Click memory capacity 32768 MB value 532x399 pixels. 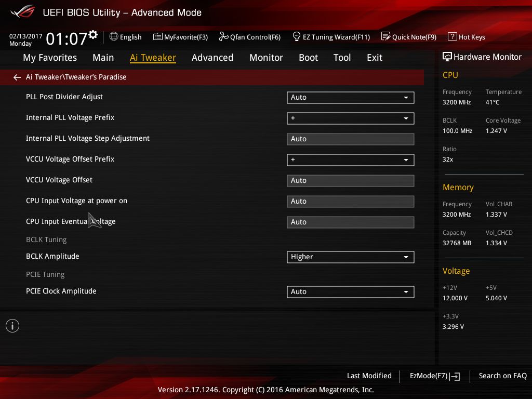(x=457, y=243)
